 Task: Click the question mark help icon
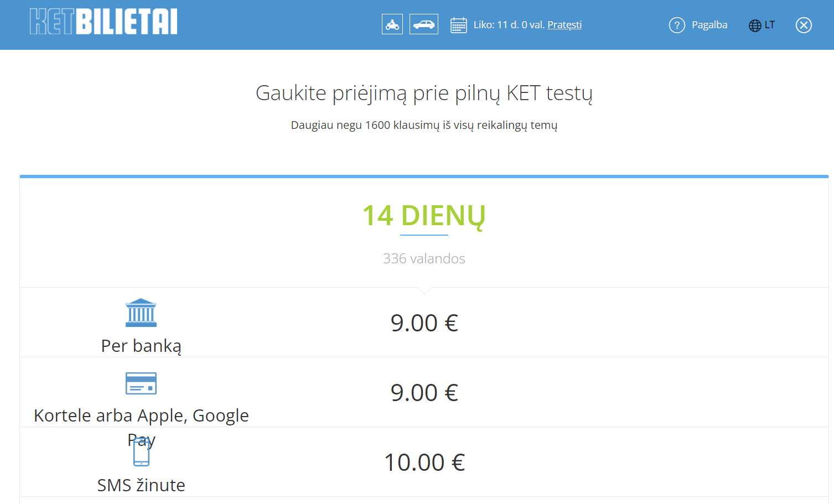(x=677, y=25)
